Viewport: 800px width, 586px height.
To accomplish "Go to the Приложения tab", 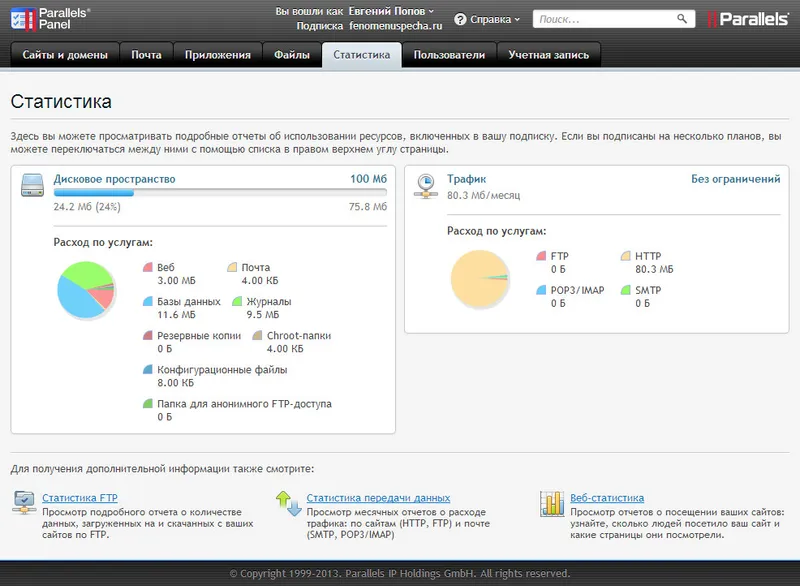I will pos(218,55).
